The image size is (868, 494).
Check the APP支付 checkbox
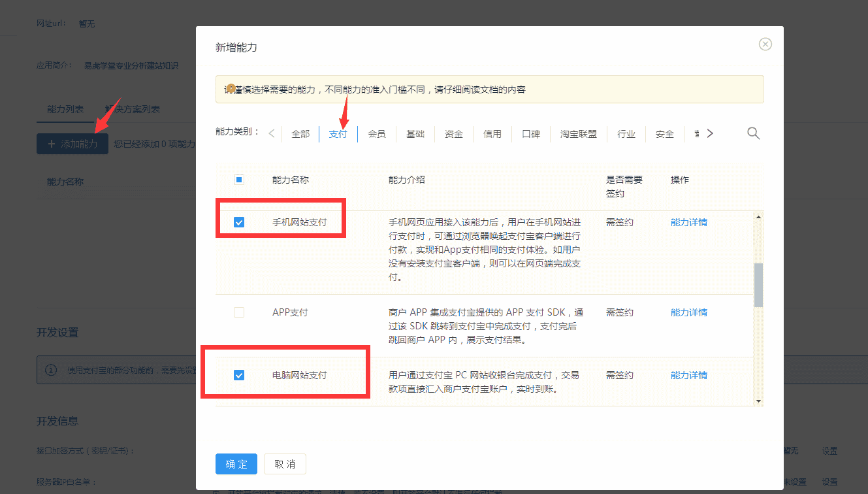click(x=239, y=312)
